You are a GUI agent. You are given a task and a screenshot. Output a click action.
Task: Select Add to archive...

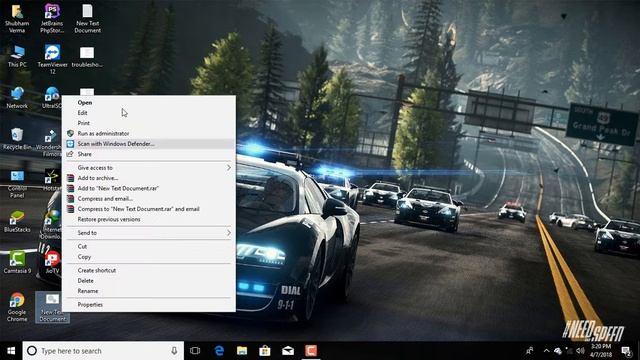point(149,178)
